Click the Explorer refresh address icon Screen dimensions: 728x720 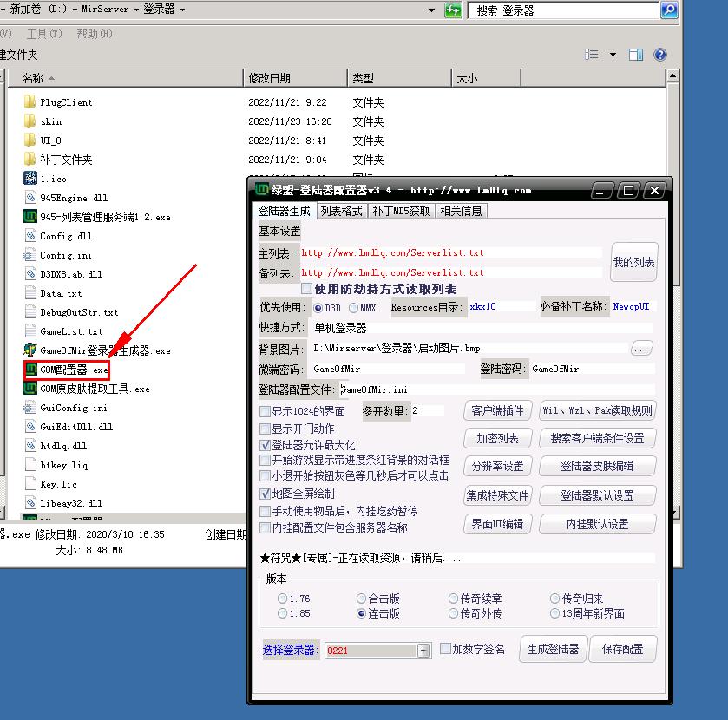click(x=453, y=10)
